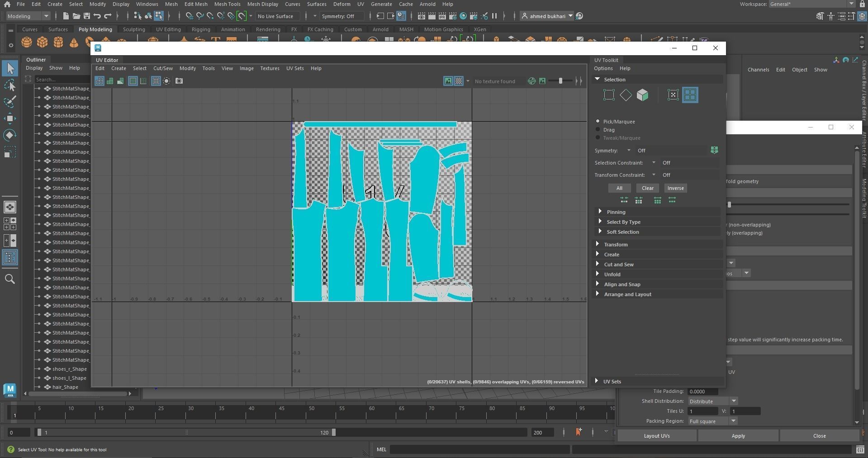Image resolution: width=868 pixels, height=458 pixels.
Task: Select the Pick/Marquee radio button
Action: pos(598,122)
